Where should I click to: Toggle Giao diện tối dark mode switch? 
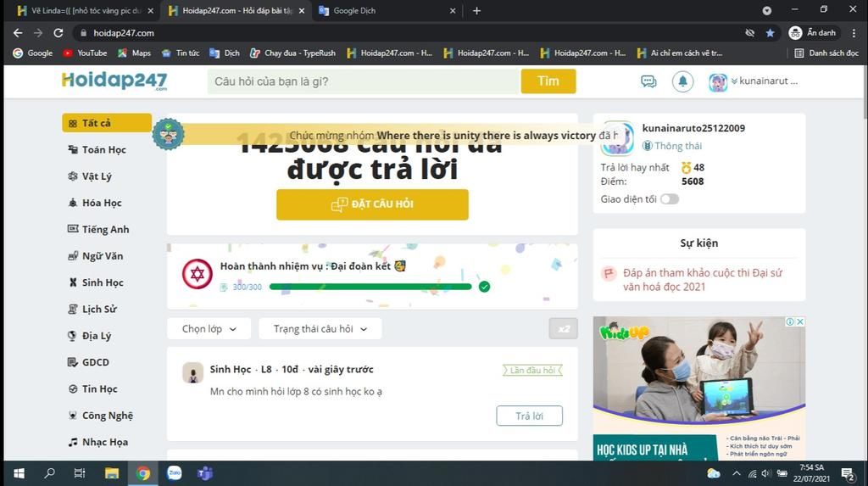[670, 199]
